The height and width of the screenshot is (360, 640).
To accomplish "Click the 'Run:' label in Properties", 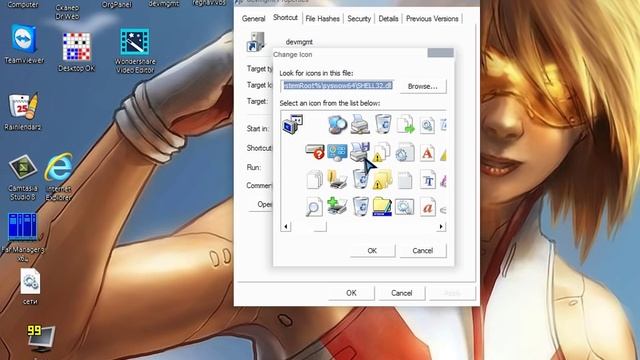I will pos(253,167).
